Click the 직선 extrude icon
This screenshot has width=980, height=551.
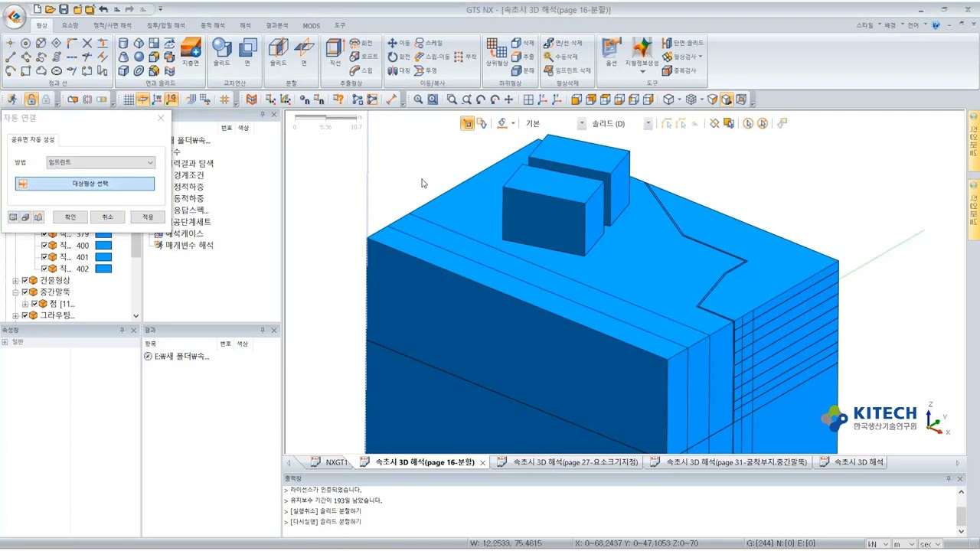335,52
